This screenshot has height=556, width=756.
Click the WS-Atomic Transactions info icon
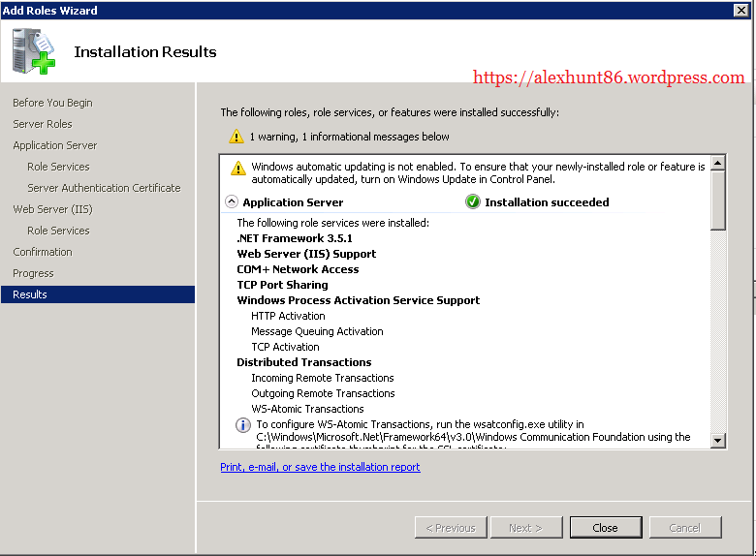(243, 425)
